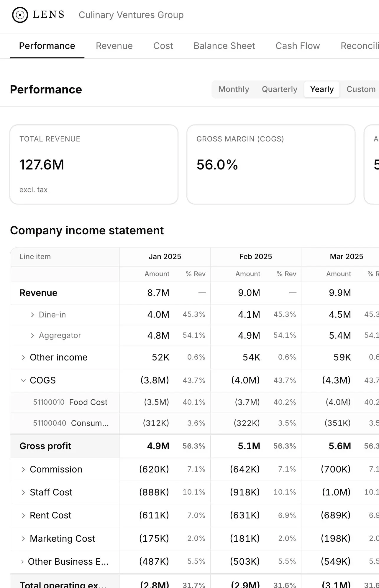This screenshot has width=379, height=588.
Task: Click Mar 2025 Revenue amount 9.9M
Action: (x=340, y=293)
